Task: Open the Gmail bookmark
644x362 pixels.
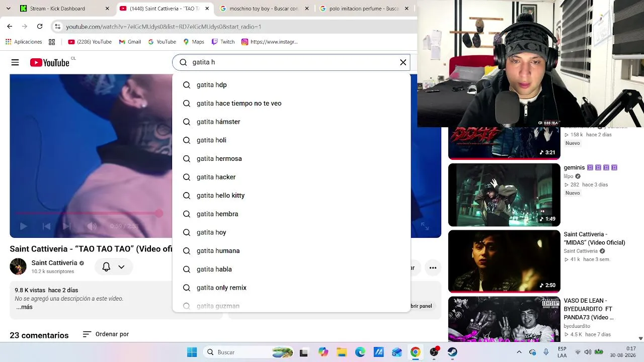Action: tap(130, 42)
